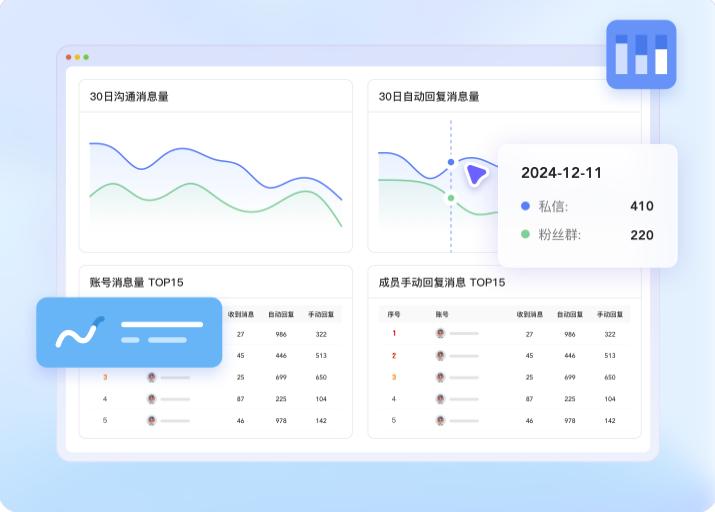Sort by 手动回复 in 成员手动回复消息 table
715x512 pixels.
[610, 314]
